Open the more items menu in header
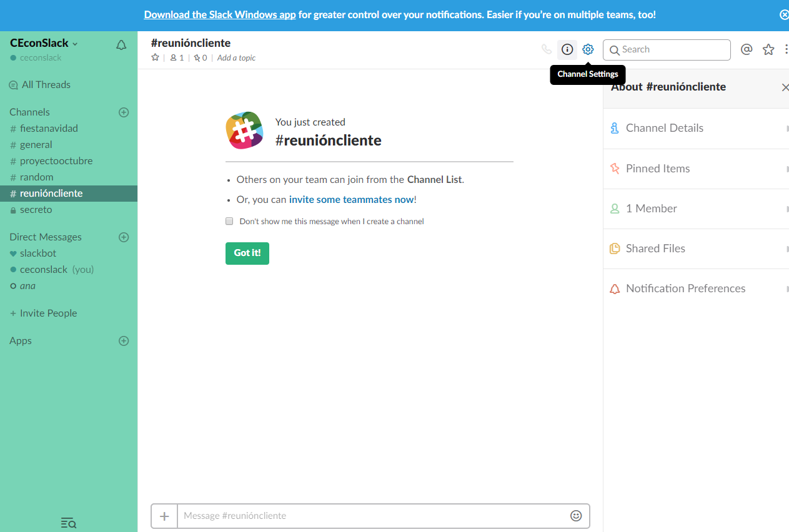The image size is (789, 532). pyautogui.click(x=786, y=49)
